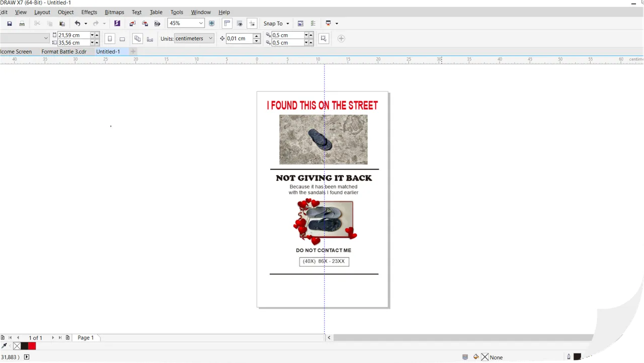Open the Window menu
This screenshot has width=644, height=363.
click(x=201, y=12)
